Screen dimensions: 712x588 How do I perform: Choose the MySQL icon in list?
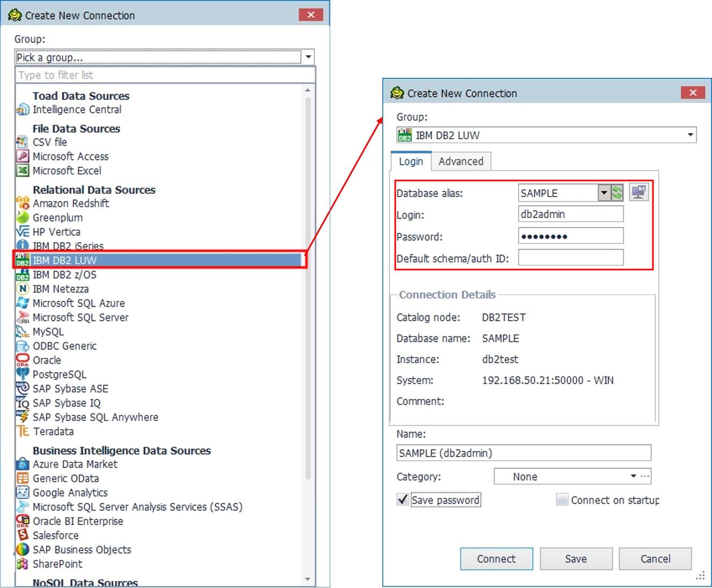coord(23,332)
